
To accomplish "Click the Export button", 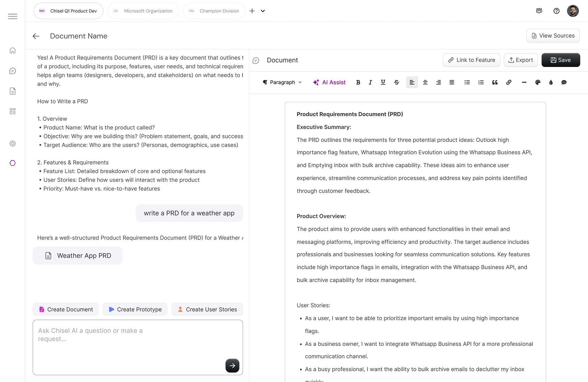I will point(521,60).
